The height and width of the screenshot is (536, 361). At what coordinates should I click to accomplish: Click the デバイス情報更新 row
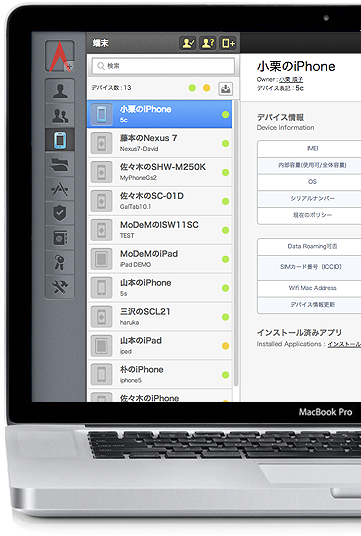309,305
